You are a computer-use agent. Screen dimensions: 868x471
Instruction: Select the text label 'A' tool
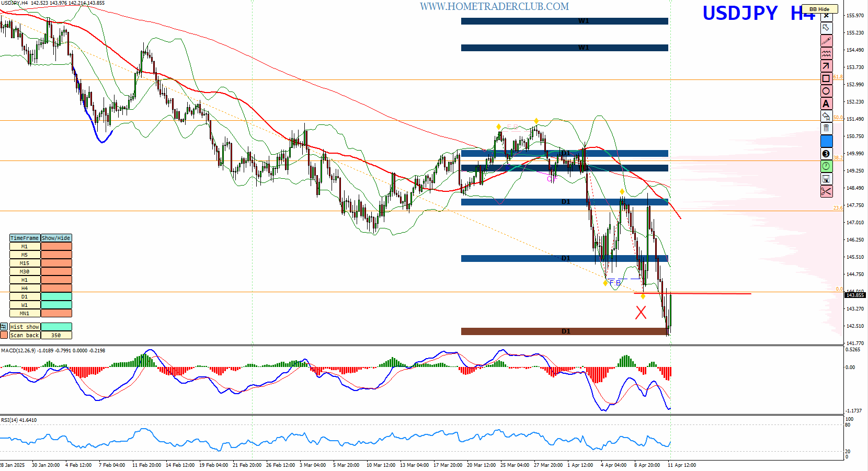[x=826, y=104]
